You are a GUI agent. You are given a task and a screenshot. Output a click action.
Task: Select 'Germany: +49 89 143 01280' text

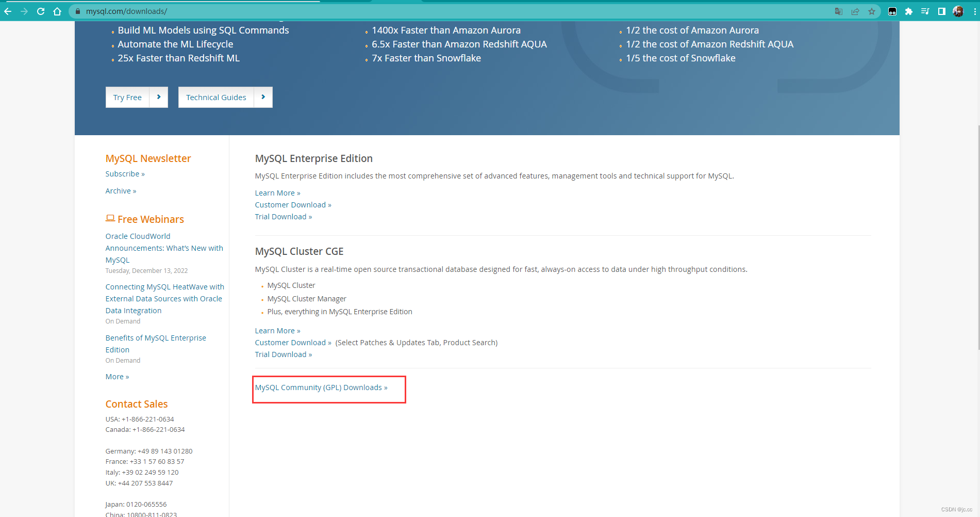[x=149, y=451]
